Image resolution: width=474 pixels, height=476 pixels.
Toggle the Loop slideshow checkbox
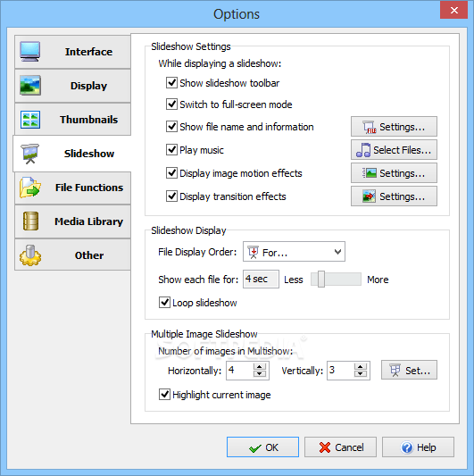tap(164, 303)
